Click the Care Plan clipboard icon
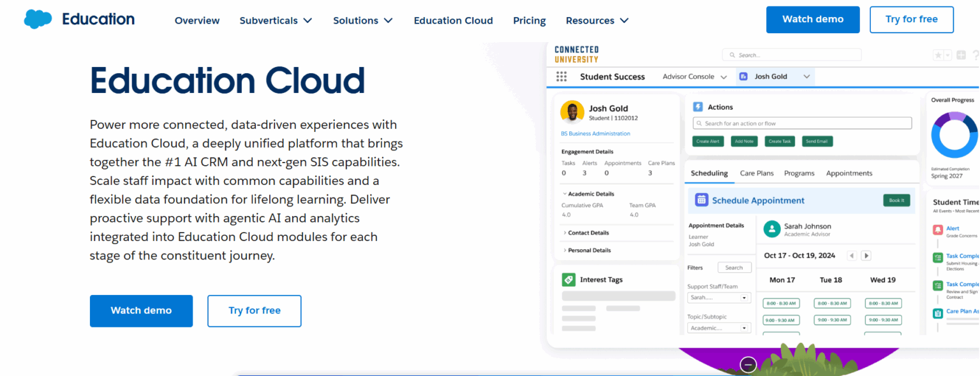Viewport: 980px width, 376px height. (x=938, y=312)
